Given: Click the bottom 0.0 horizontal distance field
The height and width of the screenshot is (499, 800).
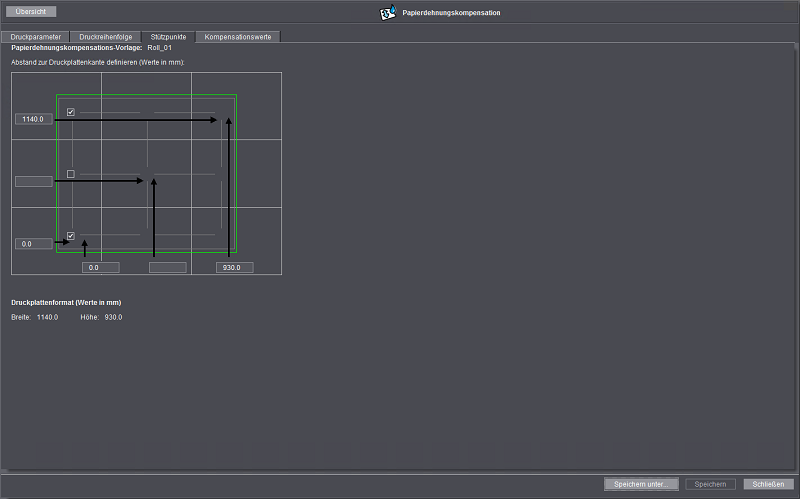Looking at the screenshot, I should tap(100, 267).
